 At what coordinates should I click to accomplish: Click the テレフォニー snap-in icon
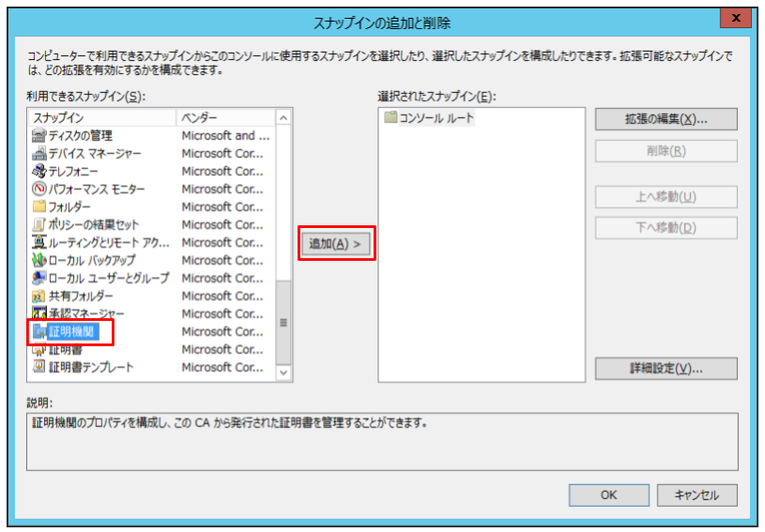pyautogui.click(x=38, y=171)
